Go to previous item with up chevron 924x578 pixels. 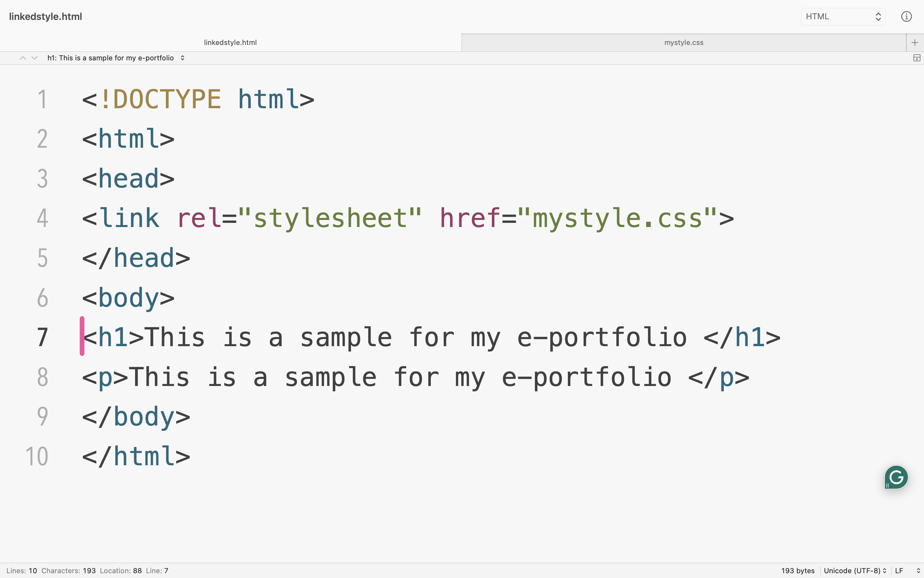pos(23,58)
